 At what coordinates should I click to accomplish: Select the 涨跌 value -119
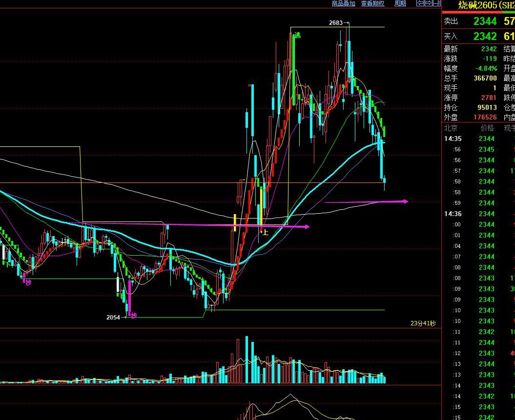click(x=490, y=59)
